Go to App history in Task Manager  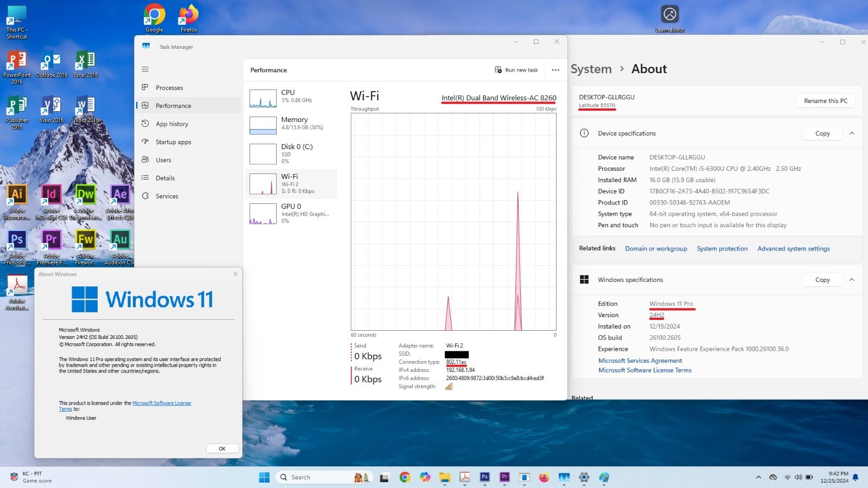188,124
